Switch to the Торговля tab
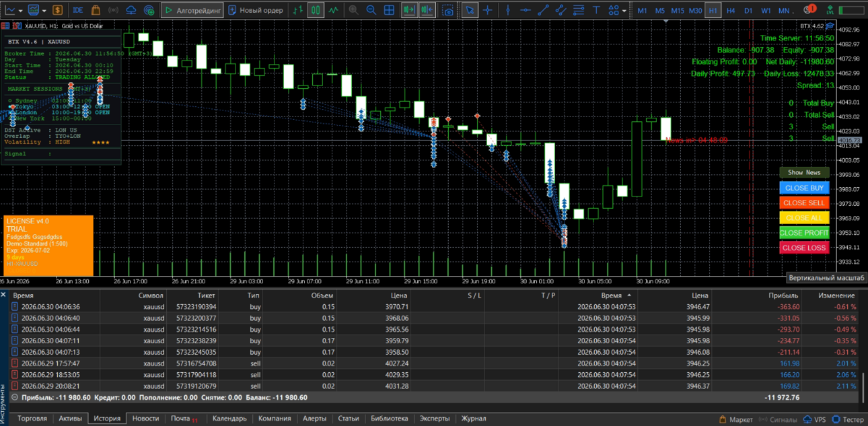This screenshot has width=868, height=426. tap(32, 419)
